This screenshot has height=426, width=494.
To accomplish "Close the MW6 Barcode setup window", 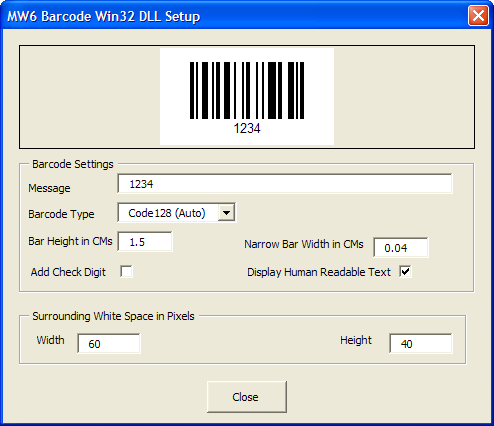I will point(478,15).
